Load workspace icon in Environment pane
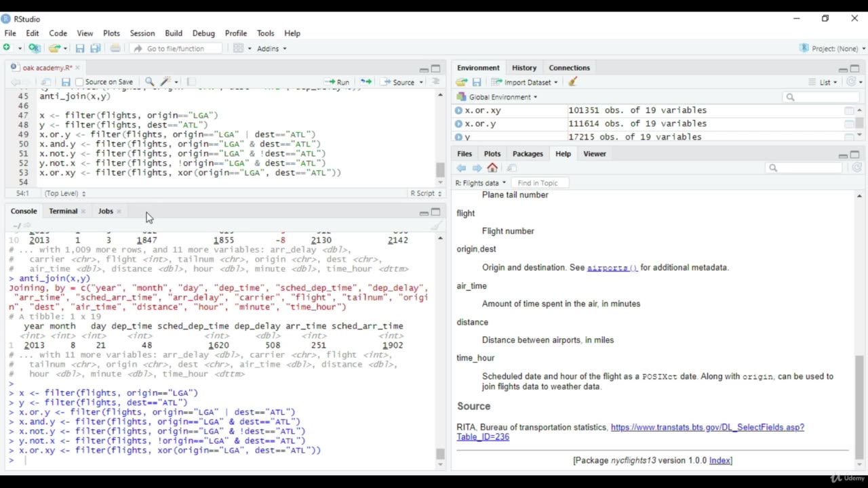This screenshot has height=488, width=868. 462,82
